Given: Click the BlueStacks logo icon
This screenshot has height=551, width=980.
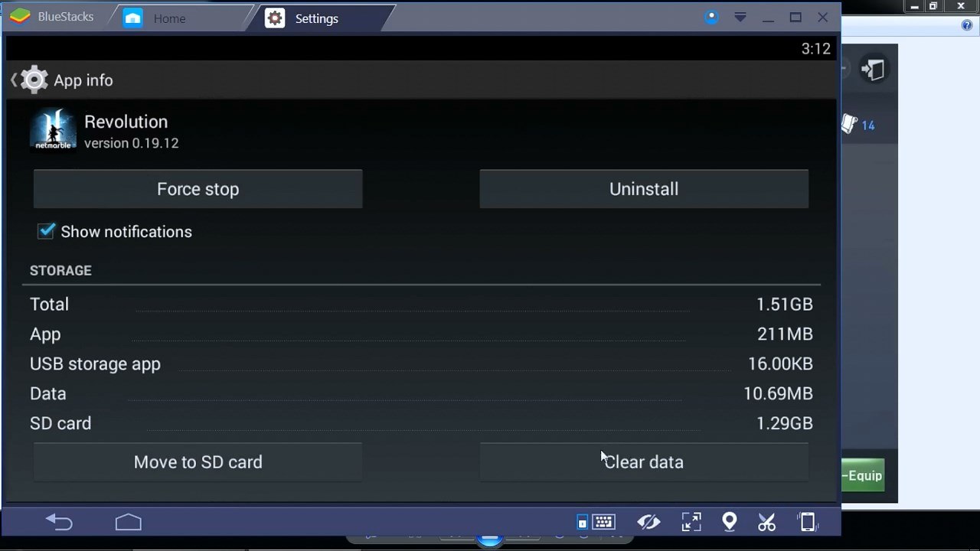Looking at the screenshot, I should tap(21, 17).
